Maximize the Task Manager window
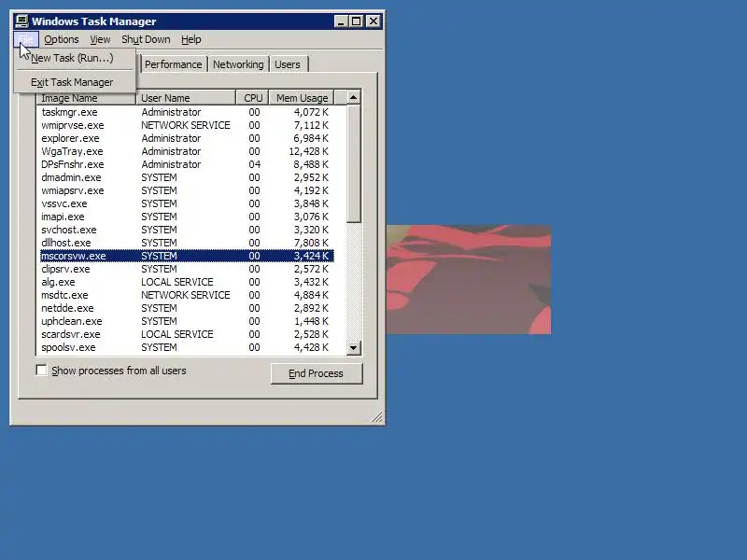747x560 pixels. pos(356,21)
